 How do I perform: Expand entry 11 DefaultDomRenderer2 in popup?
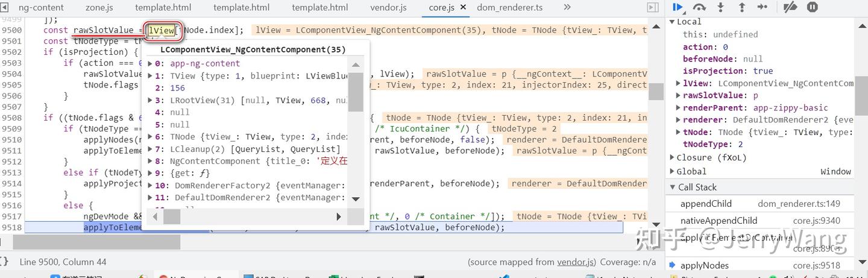(151, 198)
